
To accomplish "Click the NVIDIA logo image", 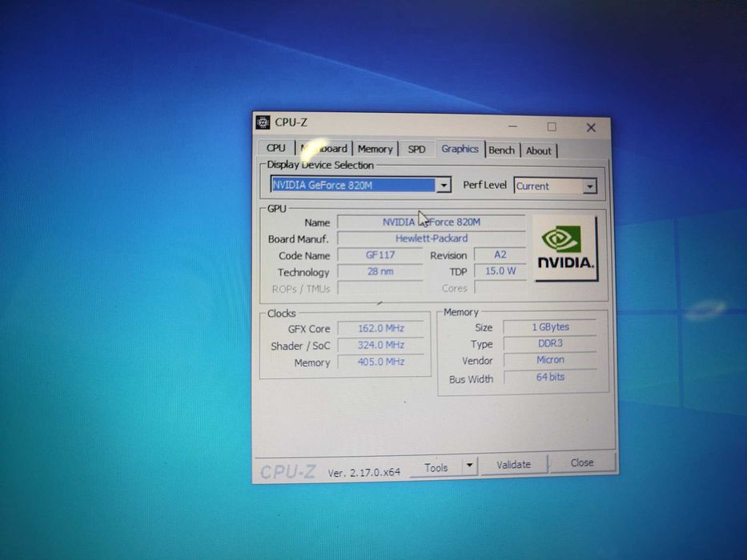I will [x=565, y=249].
